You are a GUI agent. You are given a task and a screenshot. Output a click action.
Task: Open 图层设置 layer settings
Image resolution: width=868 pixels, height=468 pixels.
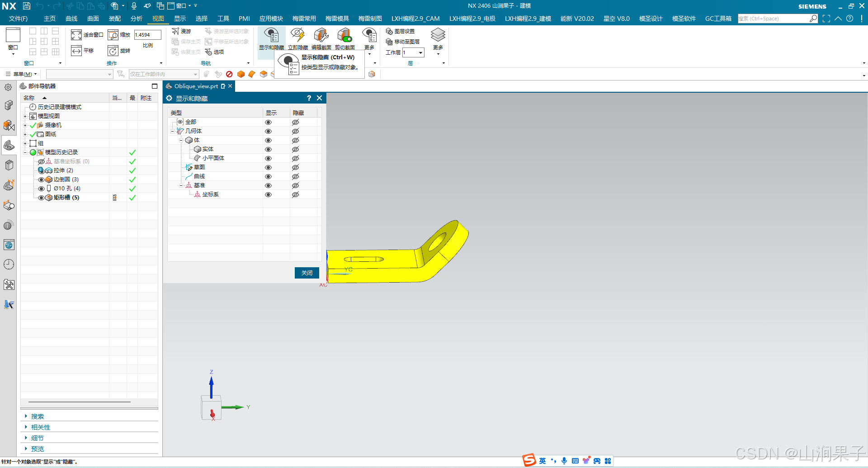coord(400,31)
